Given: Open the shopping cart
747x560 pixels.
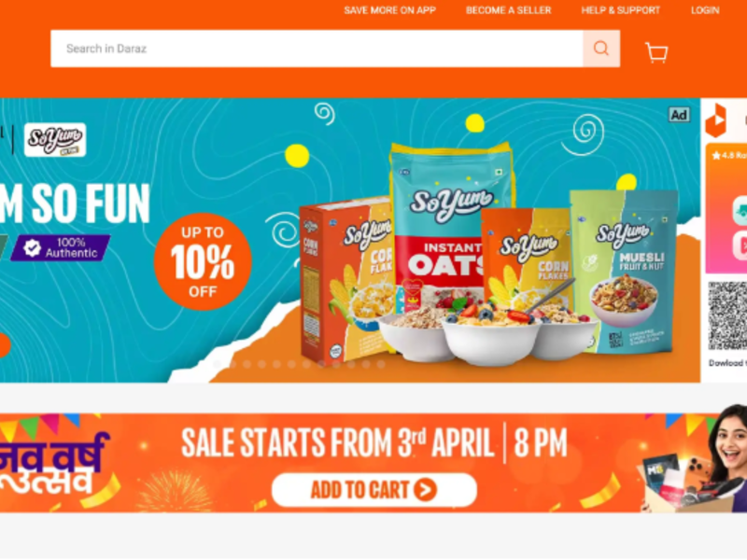Looking at the screenshot, I should pos(656,52).
